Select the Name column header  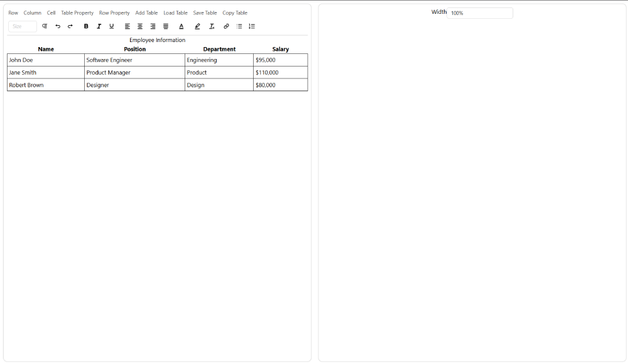click(x=46, y=49)
